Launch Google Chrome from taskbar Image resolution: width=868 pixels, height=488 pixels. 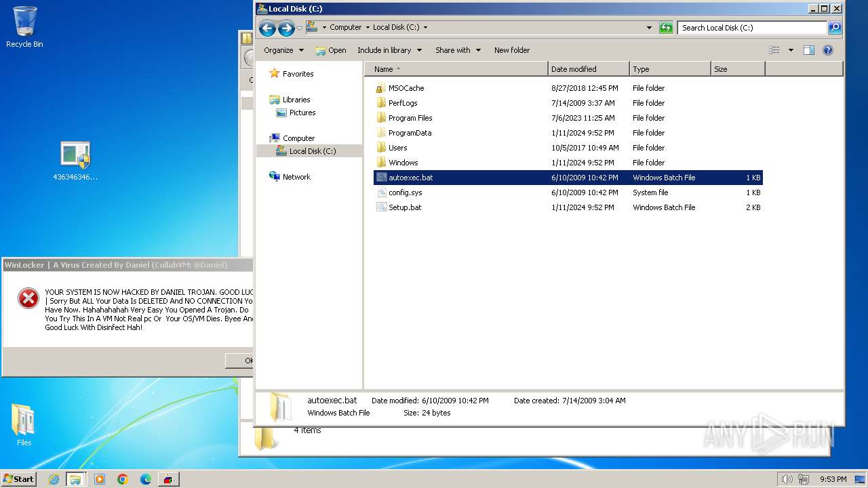click(123, 479)
